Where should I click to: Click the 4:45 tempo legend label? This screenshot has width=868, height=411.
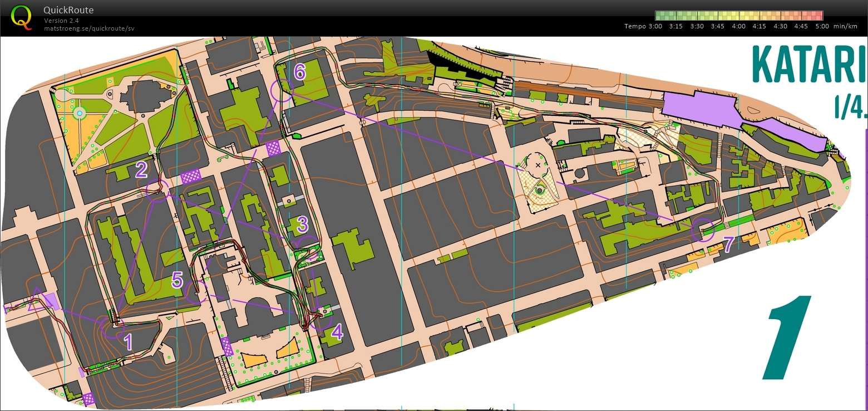(801, 26)
